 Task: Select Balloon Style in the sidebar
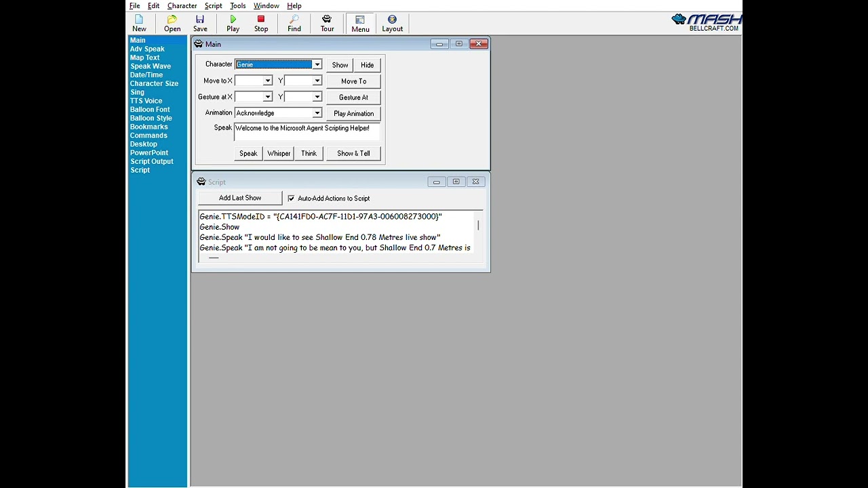point(151,119)
